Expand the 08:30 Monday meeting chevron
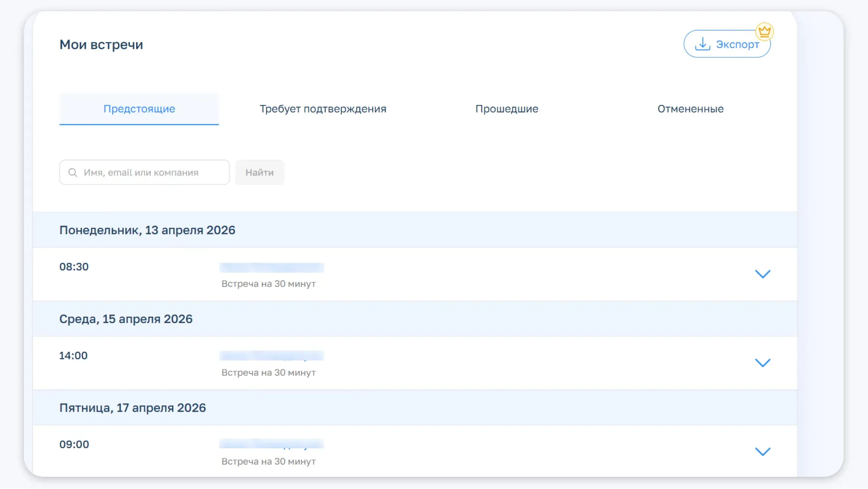Screen dimensions: 868x489 tap(763, 274)
